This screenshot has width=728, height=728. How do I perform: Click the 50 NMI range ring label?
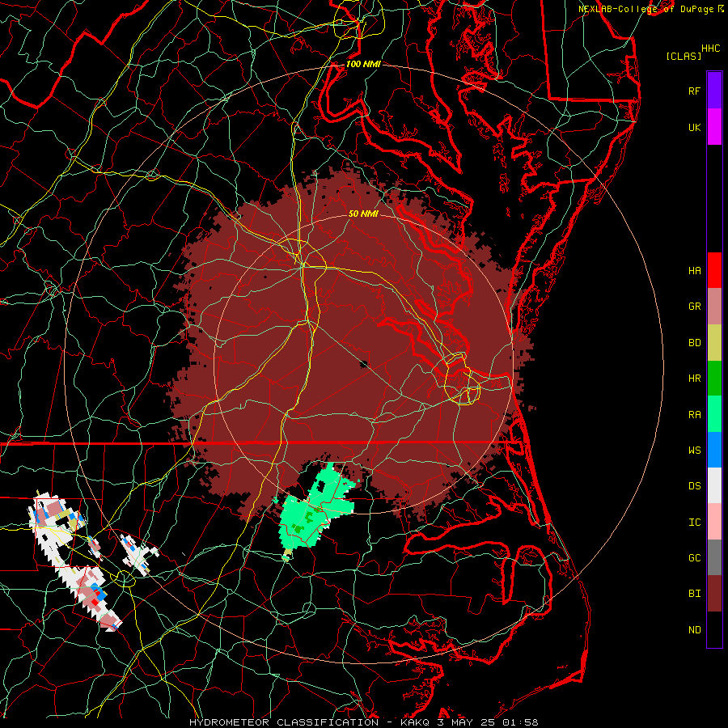363,214
